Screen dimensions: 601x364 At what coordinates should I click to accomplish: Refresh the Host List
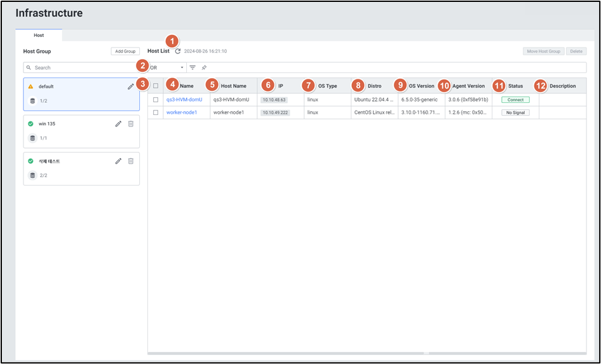(x=178, y=51)
